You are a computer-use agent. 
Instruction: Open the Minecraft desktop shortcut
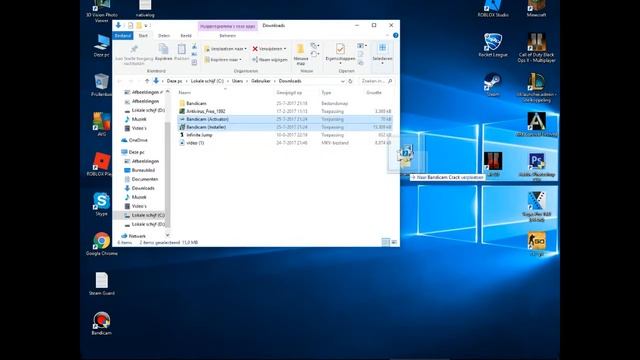coord(536,8)
